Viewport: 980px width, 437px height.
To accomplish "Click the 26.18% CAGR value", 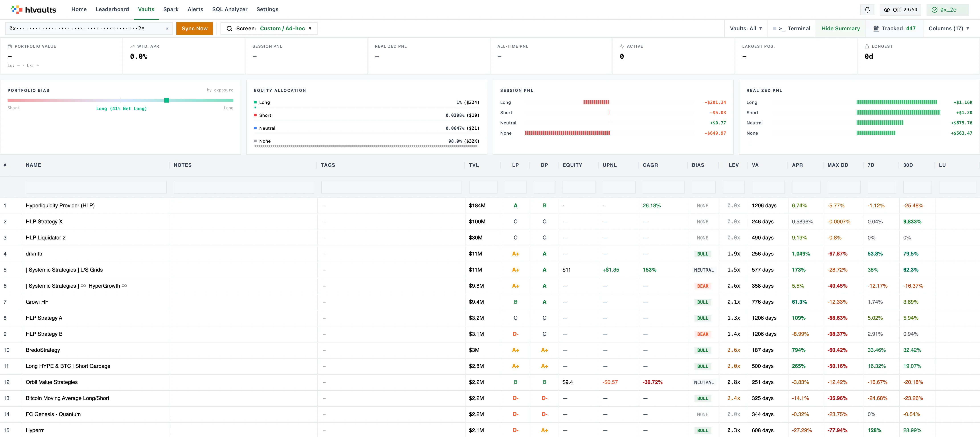I will point(652,206).
